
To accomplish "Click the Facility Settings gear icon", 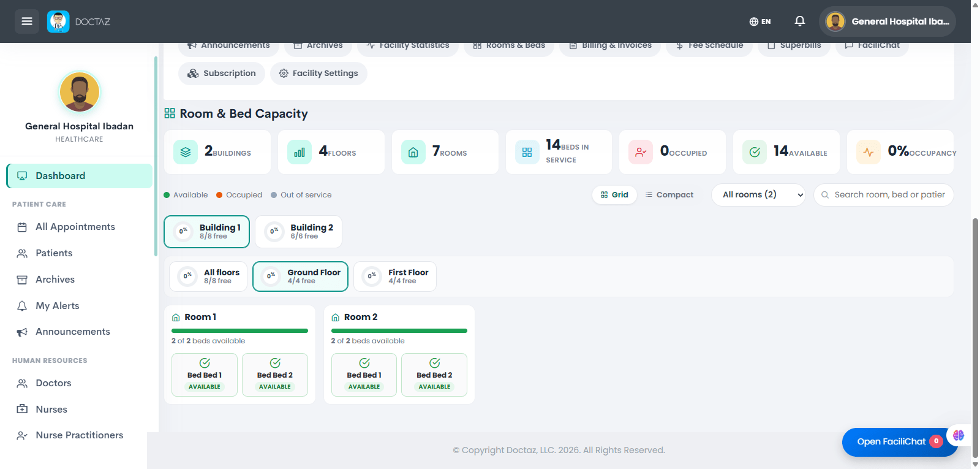I will point(284,74).
